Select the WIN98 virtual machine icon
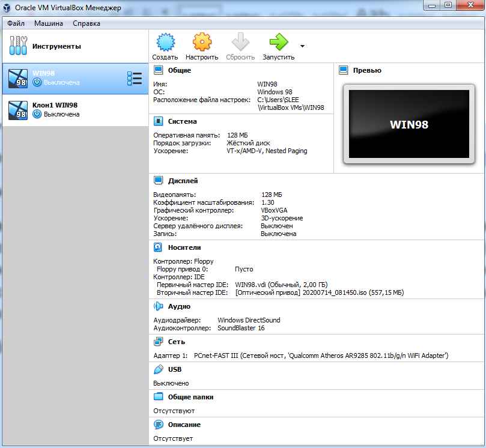Viewport: 486px width, 448px height. [x=17, y=79]
